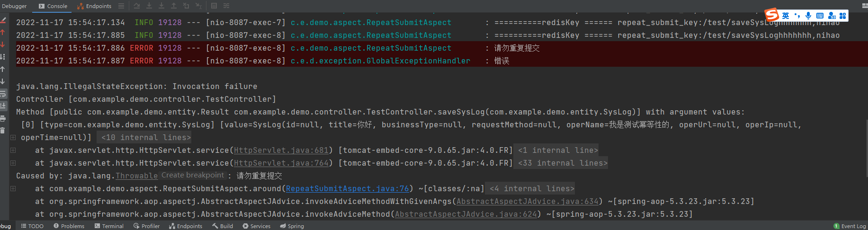
Task: Expand the '33 internal lines' fold
Action: 563,163
